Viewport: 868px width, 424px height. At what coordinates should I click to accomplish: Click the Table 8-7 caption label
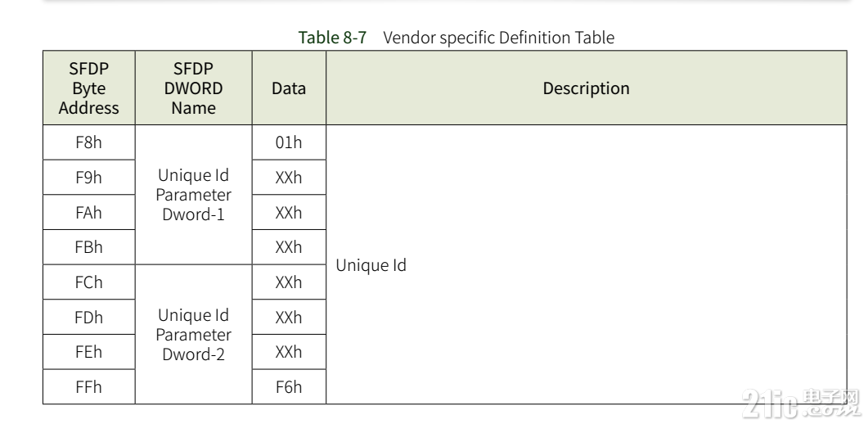(x=332, y=38)
